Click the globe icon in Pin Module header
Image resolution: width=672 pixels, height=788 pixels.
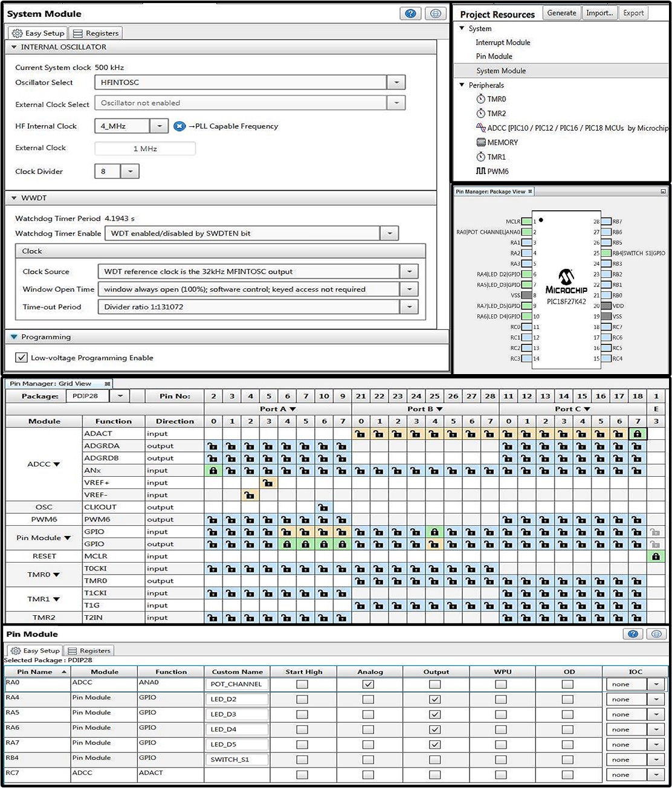point(656,634)
